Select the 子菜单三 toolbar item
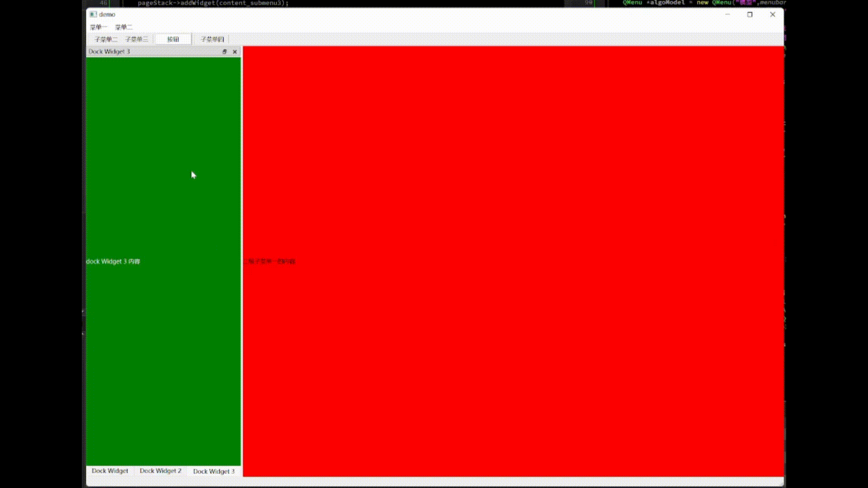Viewport: 868px width, 488px height. click(137, 39)
